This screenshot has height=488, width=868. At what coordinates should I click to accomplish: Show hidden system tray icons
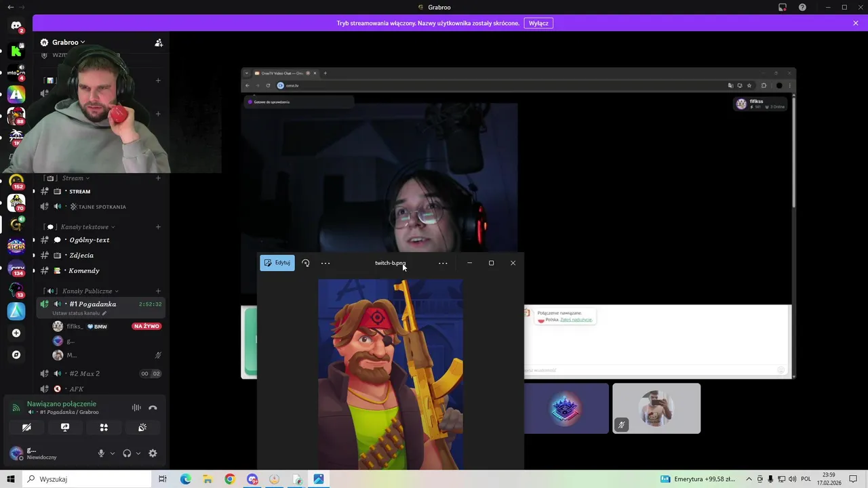coord(749,479)
